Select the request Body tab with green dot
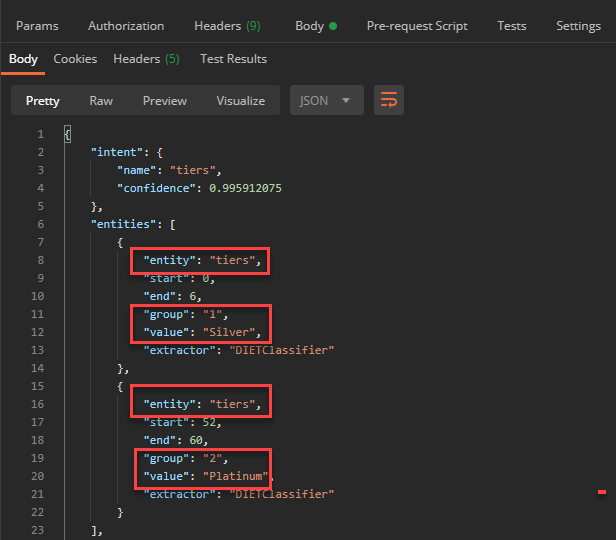Screen dimensions: 616x540 pyautogui.click(x=316, y=26)
